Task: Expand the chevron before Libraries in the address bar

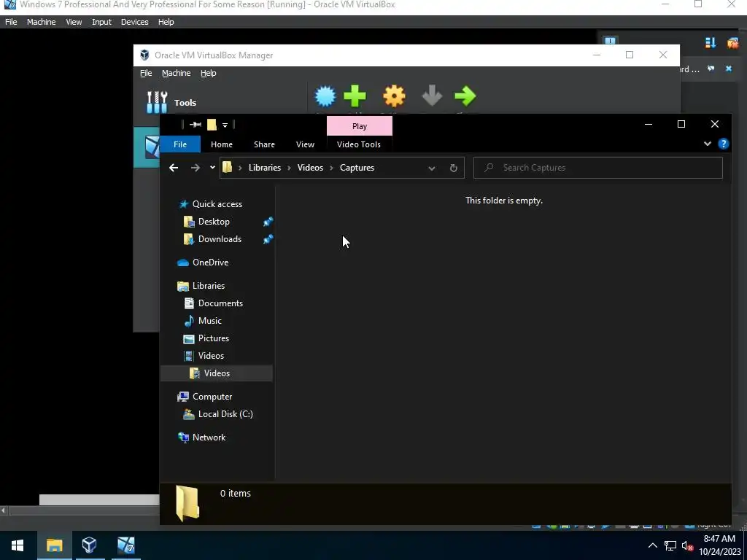Action: coord(240,168)
